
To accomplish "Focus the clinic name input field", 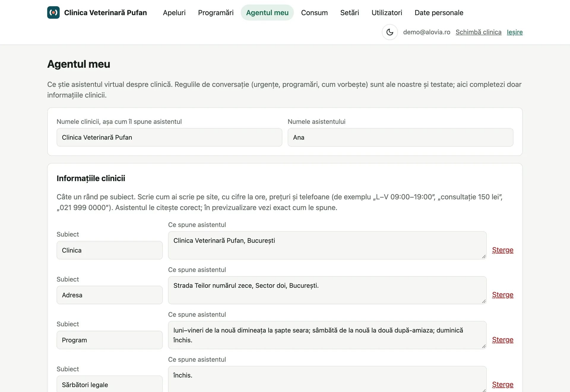I will pyautogui.click(x=169, y=137).
